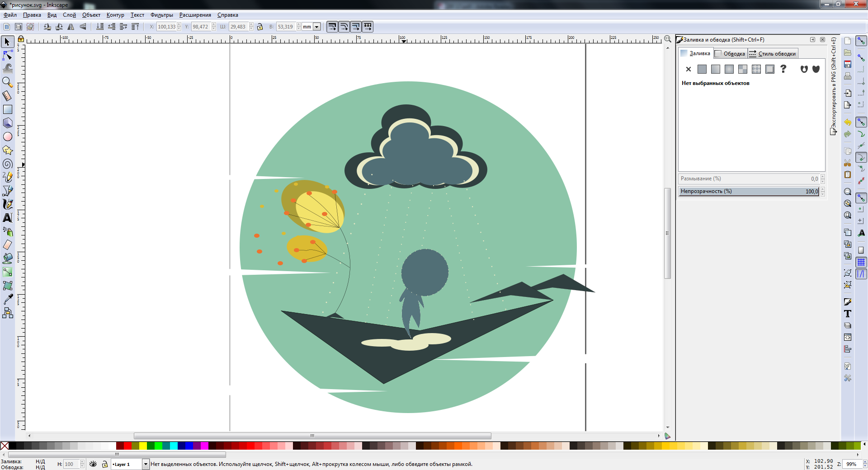The width and height of the screenshot is (868, 470).
Task: Select the Star and polygon tool
Action: 7,150
